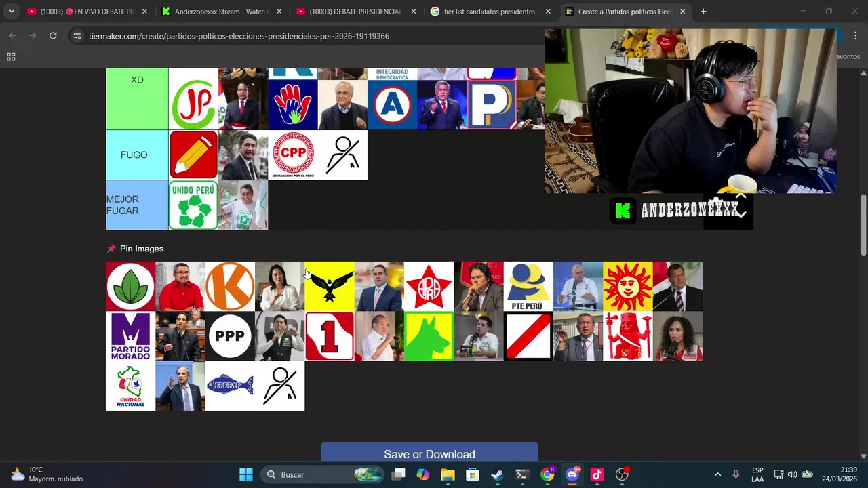The width and height of the screenshot is (868, 488).
Task: Pick the colorful hand logo in XD tier
Action: (x=293, y=105)
